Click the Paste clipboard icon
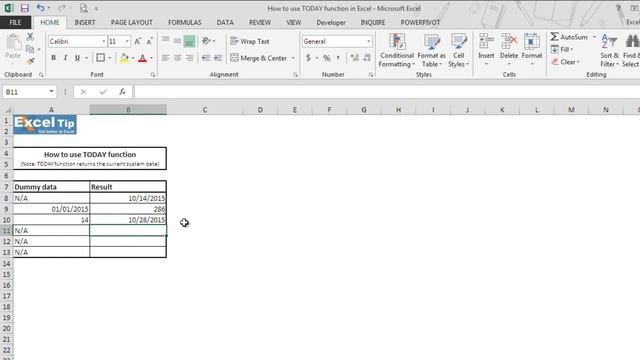640x360 pixels. (13, 42)
